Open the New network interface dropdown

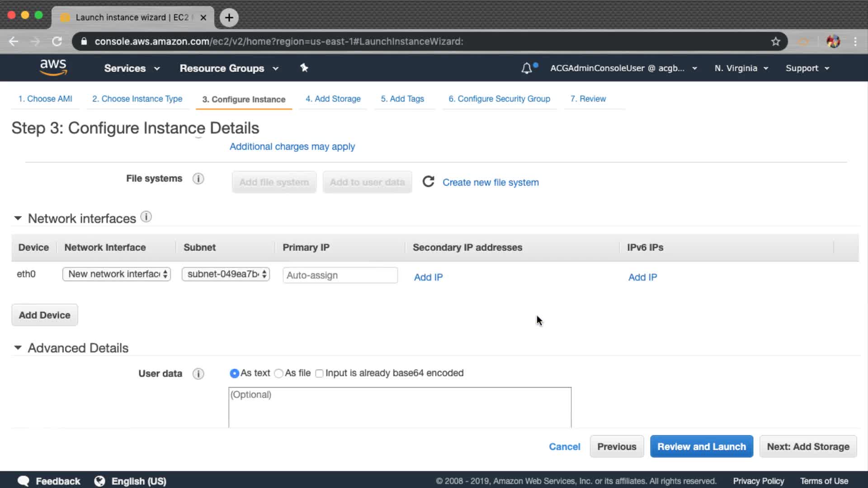click(117, 274)
